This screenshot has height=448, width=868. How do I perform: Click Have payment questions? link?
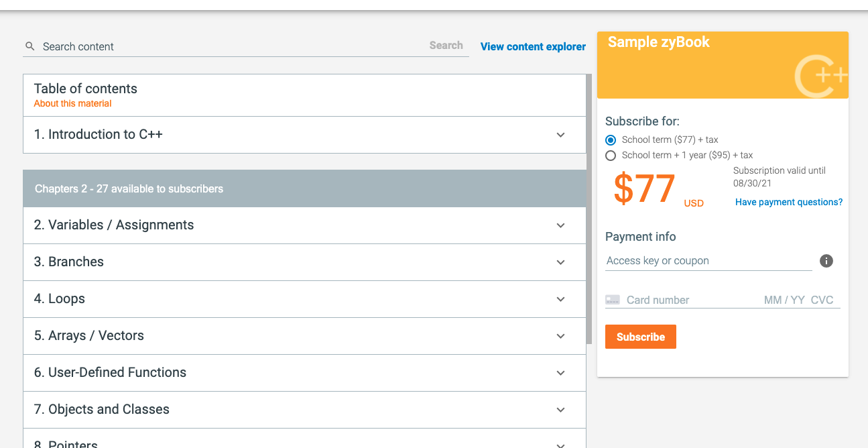coord(788,202)
